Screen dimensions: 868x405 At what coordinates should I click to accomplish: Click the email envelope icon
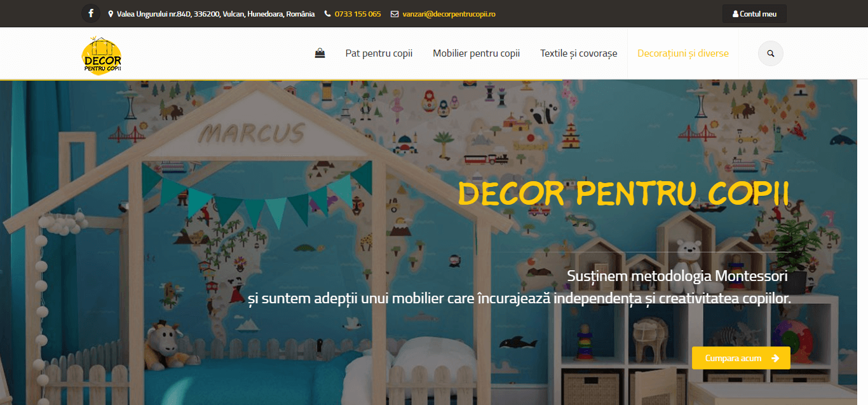[395, 14]
